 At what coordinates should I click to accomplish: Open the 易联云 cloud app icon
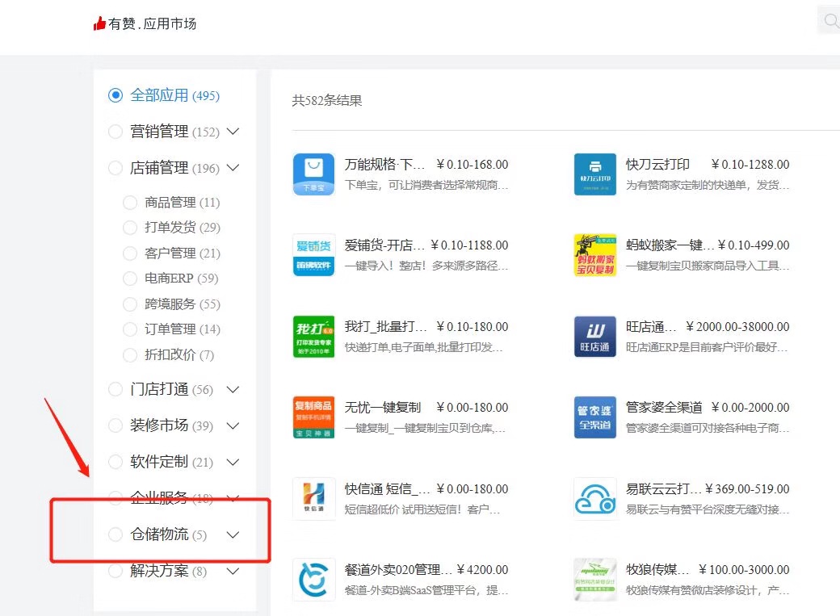tap(594, 499)
